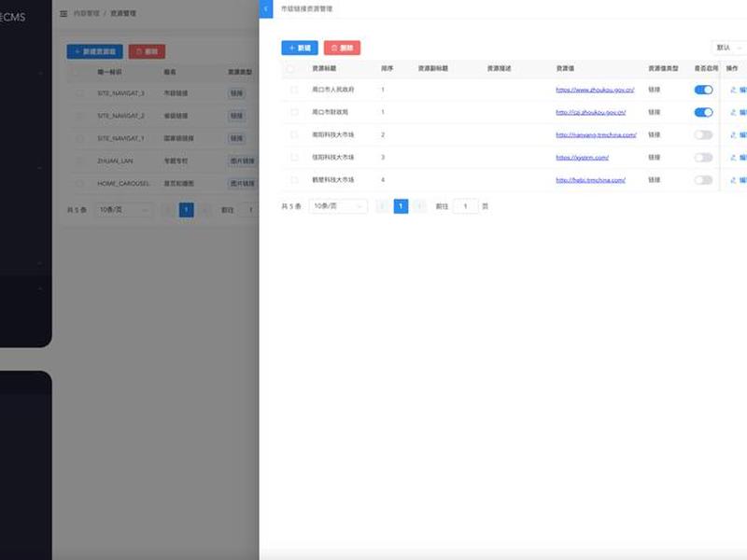747x560 pixels.
Task: Open the 10 per page dropdown in drawer
Action: [338, 206]
